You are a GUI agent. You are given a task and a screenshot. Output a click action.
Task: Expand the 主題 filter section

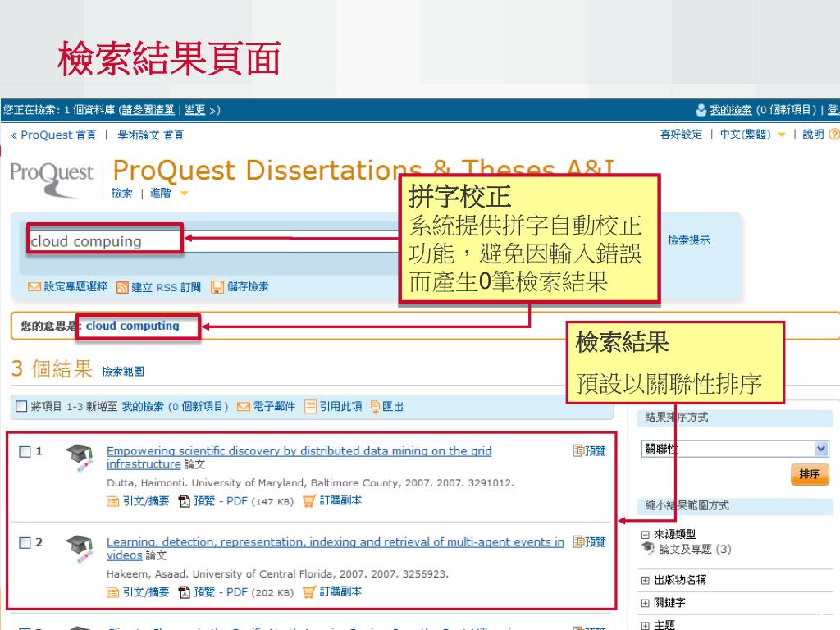[x=645, y=625]
